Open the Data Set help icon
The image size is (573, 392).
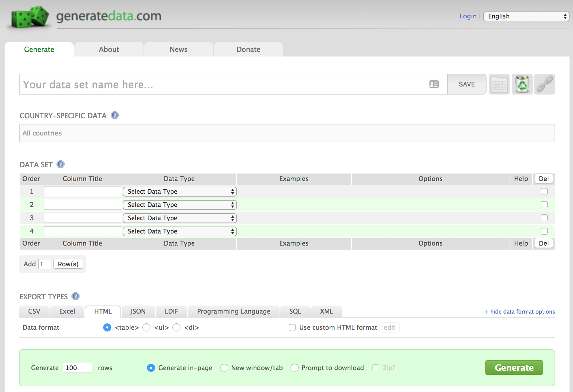(61, 164)
